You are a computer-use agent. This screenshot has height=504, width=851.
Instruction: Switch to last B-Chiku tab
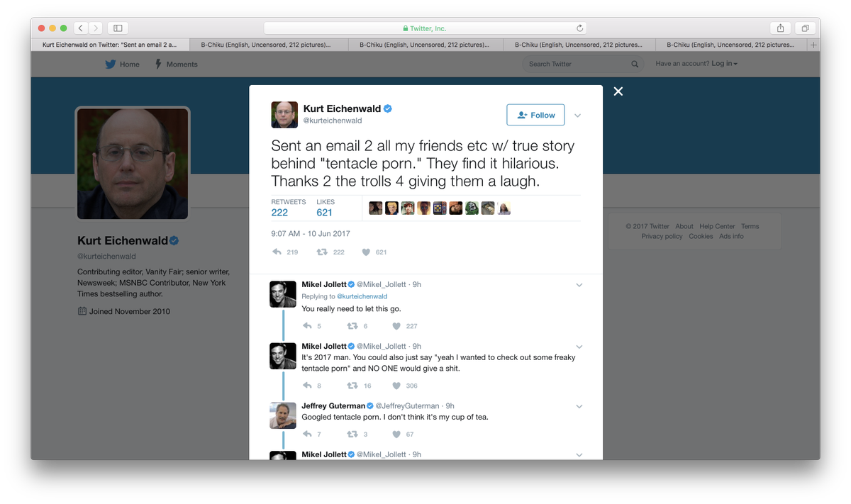732,45
